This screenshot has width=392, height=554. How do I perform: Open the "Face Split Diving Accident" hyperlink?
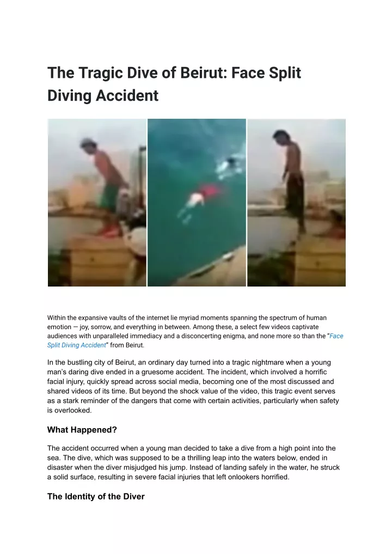pos(336,336)
